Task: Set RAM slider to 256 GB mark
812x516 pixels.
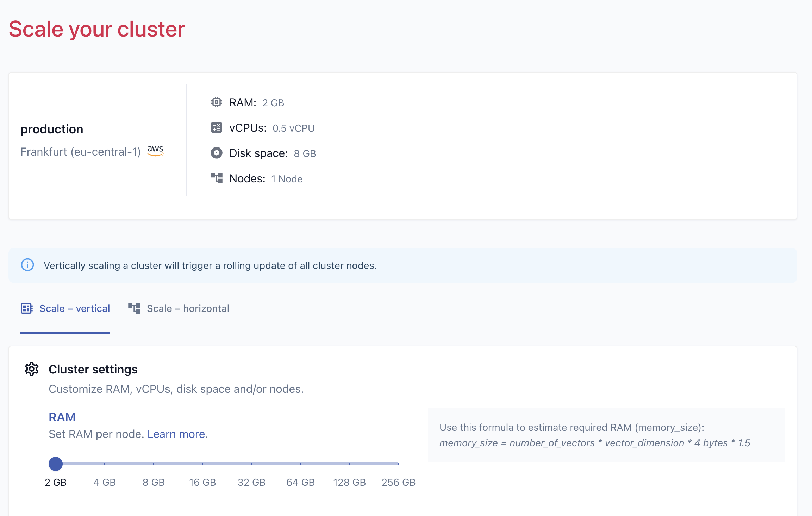Action: pyautogui.click(x=399, y=464)
